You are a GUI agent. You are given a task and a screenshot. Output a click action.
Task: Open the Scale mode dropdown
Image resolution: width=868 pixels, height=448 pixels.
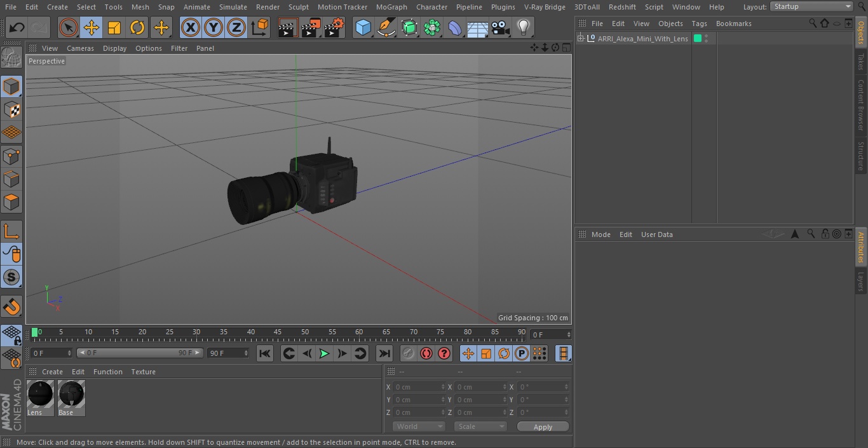(480, 426)
